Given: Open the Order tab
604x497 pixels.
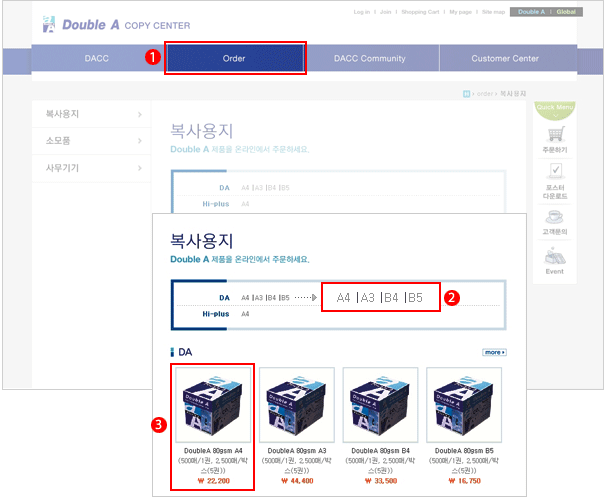Looking at the screenshot, I should [x=235, y=58].
